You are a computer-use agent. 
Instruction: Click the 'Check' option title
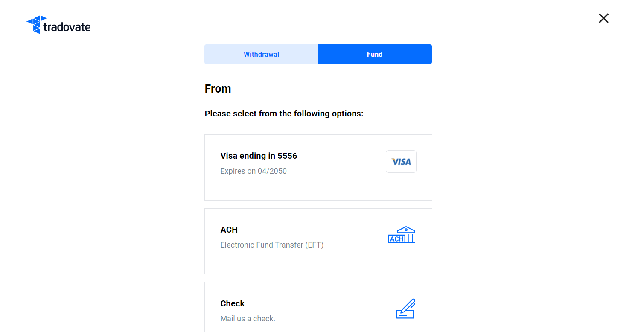click(x=233, y=303)
